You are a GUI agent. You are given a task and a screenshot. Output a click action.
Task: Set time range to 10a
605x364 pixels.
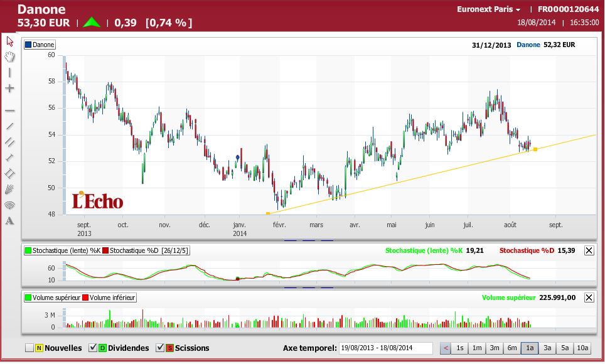coord(582,348)
